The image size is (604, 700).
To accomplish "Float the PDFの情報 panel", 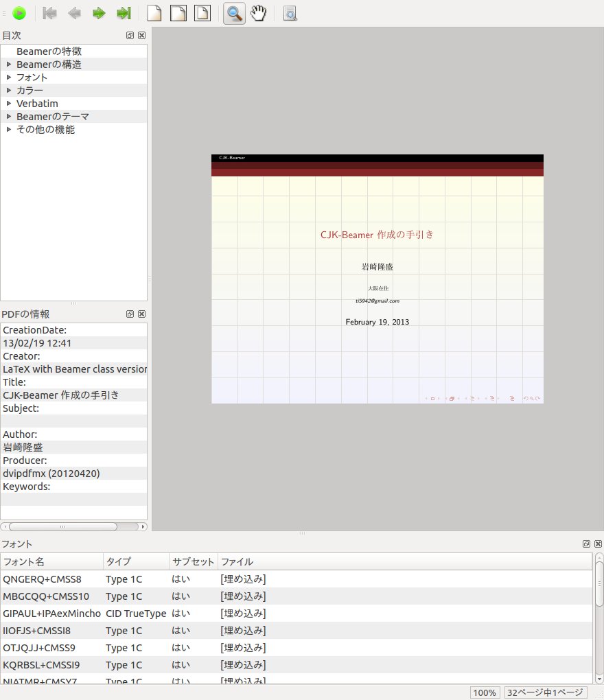I will tap(130, 314).
